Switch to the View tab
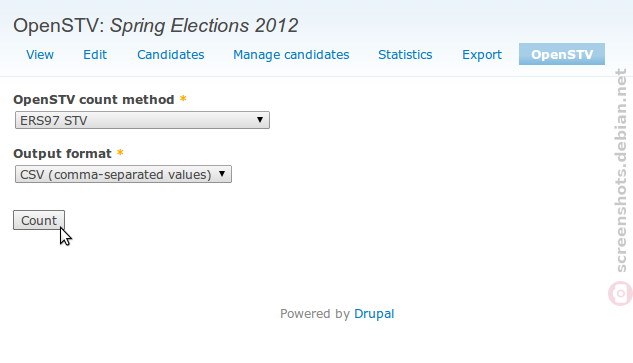Screen dimensions: 633x363 pyautogui.click(x=40, y=55)
